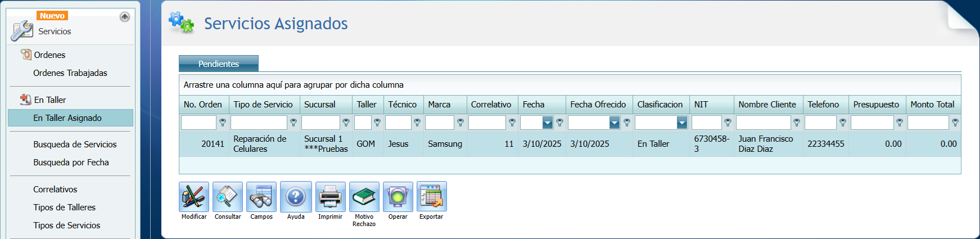Click the Exportar spreadsheet icon

coord(432,196)
